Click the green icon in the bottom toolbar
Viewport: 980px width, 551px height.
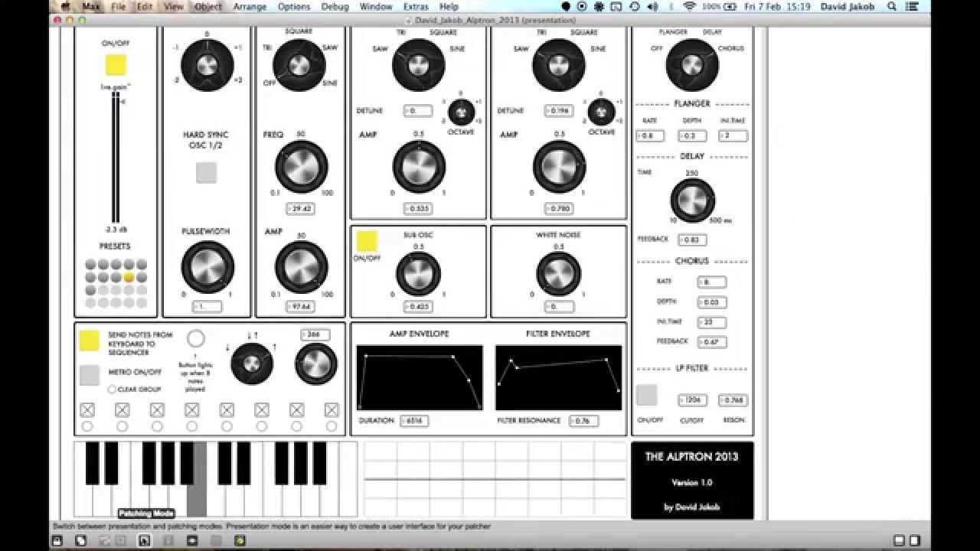click(x=240, y=540)
